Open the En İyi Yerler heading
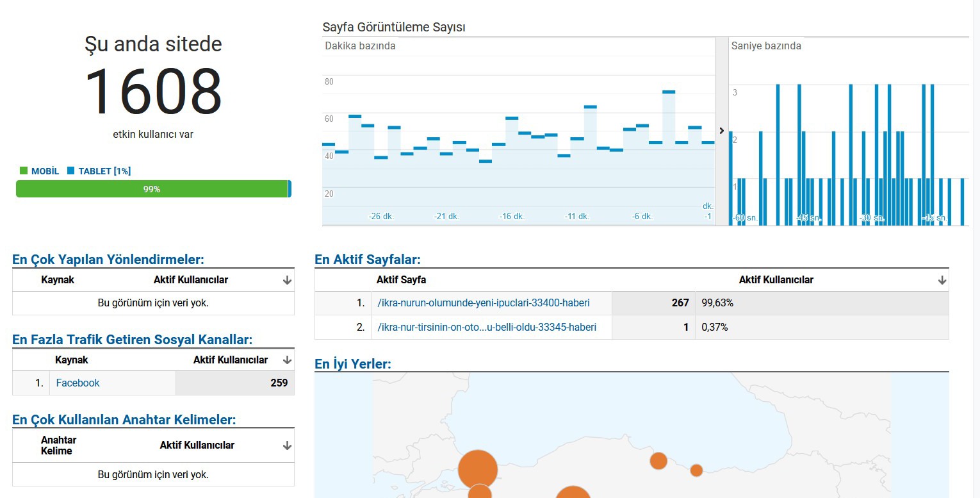The height and width of the screenshot is (498, 980). [x=353, y=364]
